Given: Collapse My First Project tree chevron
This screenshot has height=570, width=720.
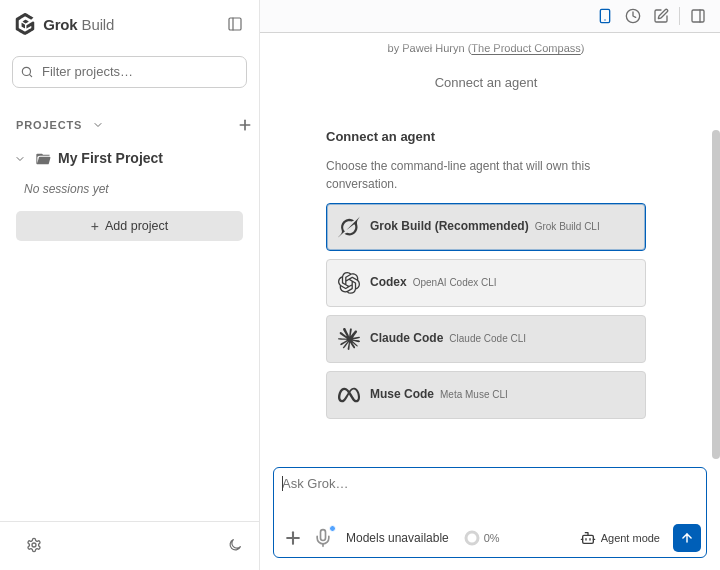Looking at the screenshot, I should [x=20, y=159].
